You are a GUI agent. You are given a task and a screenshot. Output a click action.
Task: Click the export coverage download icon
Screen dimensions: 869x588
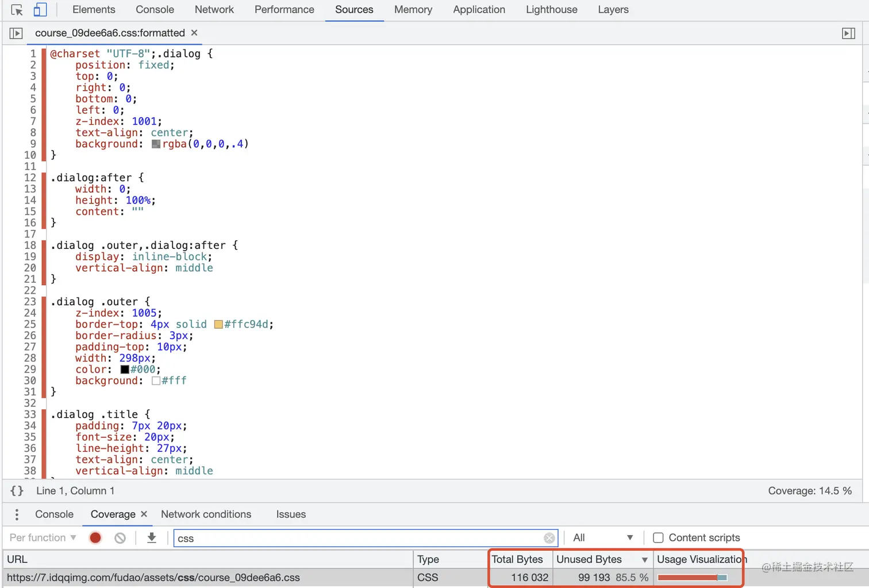pyautogui.click(x=152, y=537)
